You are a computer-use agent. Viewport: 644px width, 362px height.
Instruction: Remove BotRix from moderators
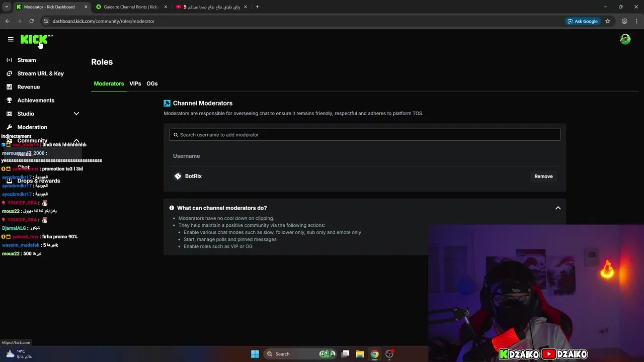click(x=543, y=176)
